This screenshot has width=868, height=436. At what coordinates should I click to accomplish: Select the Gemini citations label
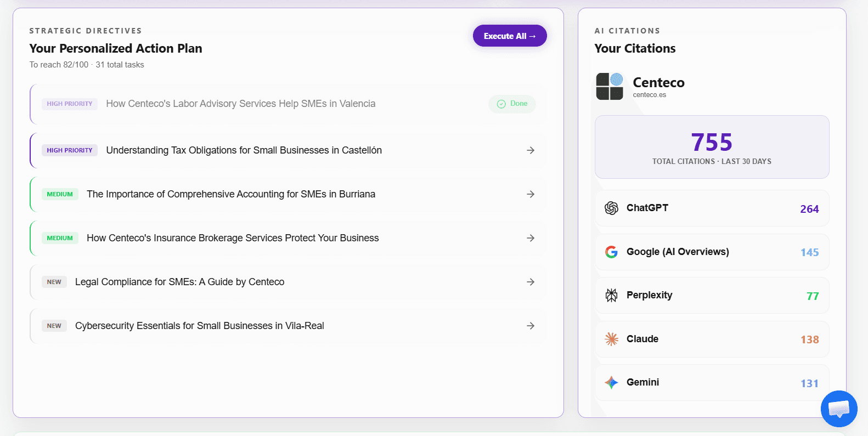[643, 382]
